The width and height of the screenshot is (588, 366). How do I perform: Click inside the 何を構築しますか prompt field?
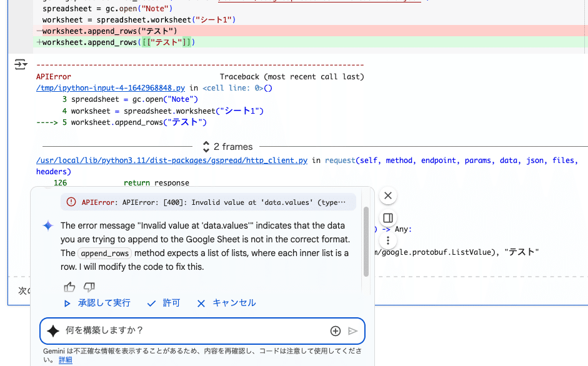(x=187, y=331)
